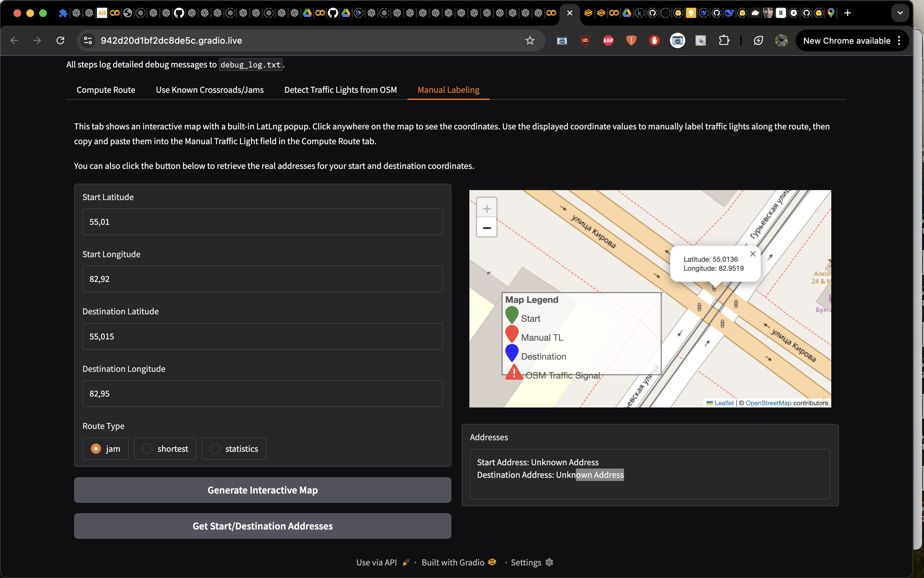Go back to the previous page
The height and width of the screenshot is (578, 924).
click(14, 40)
